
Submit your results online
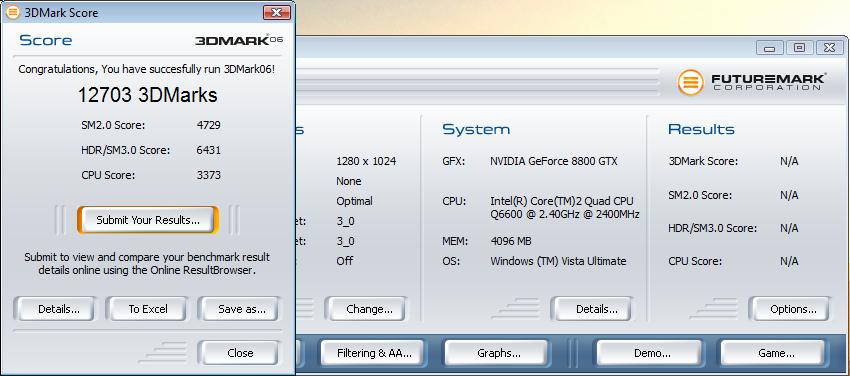coord(148,220)
